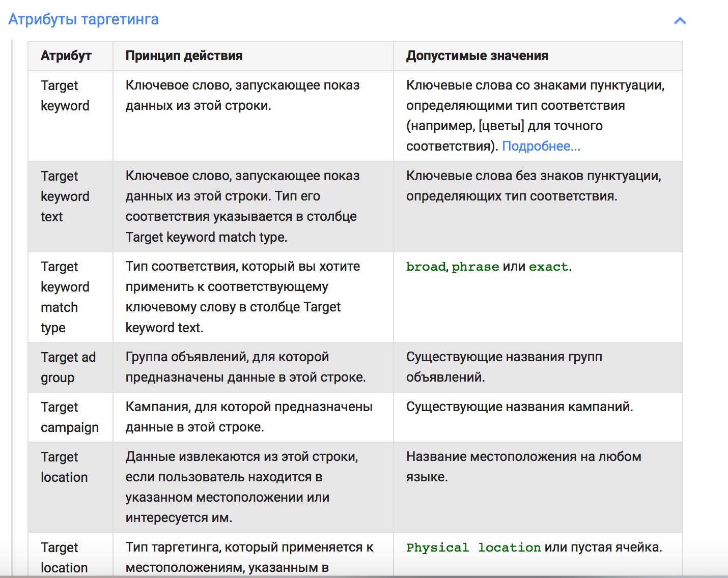Click the "Атрибуты таргетинга" section heading
Viewport: 728px width, 578px height.
[x=83, y=19]
